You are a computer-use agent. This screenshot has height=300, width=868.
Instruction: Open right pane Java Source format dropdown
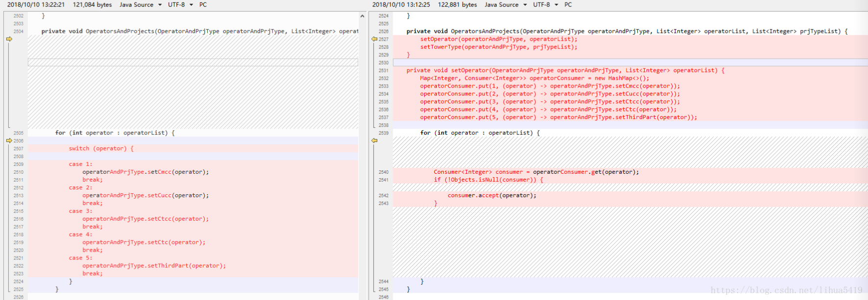click(x=506, y=4)
